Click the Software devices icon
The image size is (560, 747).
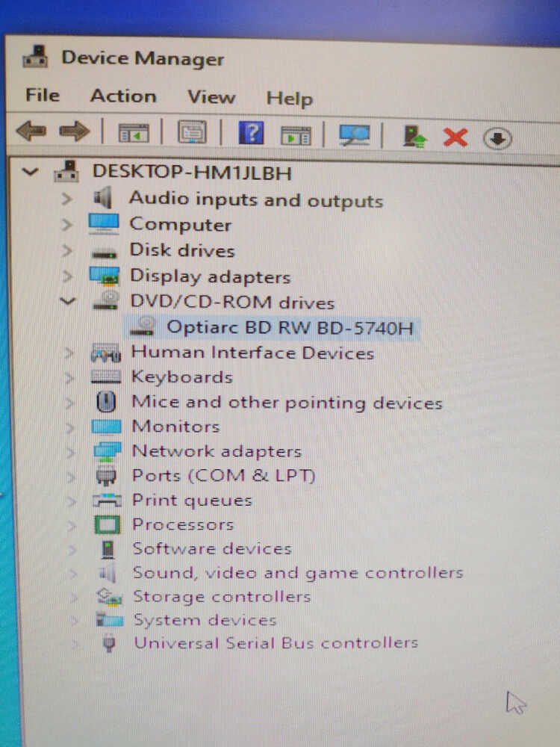tap(108, 549)
